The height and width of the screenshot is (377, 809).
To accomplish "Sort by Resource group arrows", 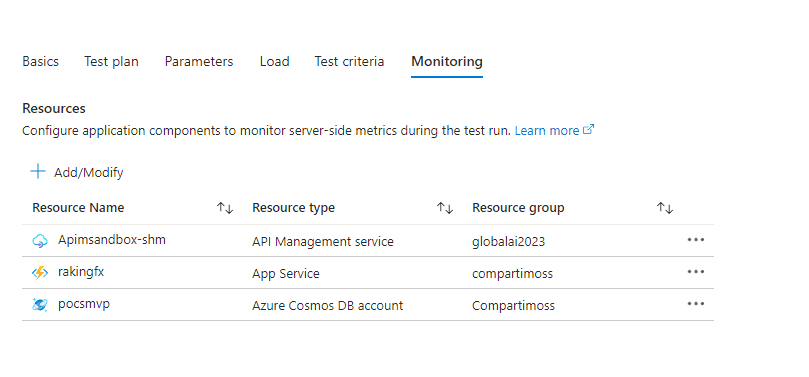I will [x=665, y=208].
